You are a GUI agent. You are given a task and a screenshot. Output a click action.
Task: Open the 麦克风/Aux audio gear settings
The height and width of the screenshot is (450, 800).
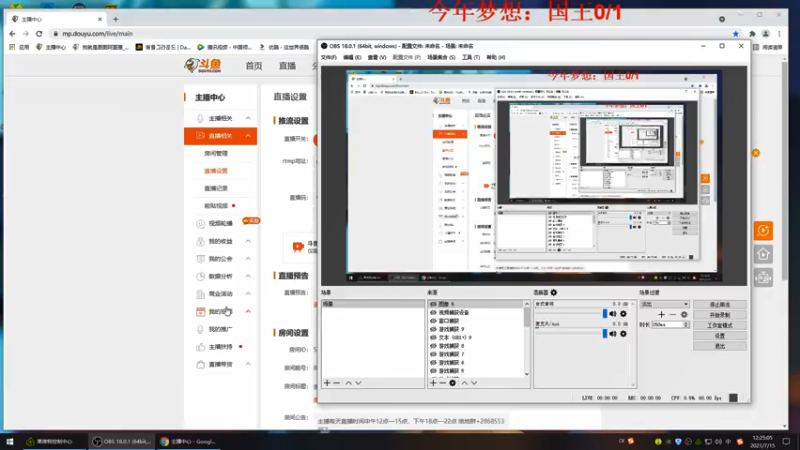[623, 334]
